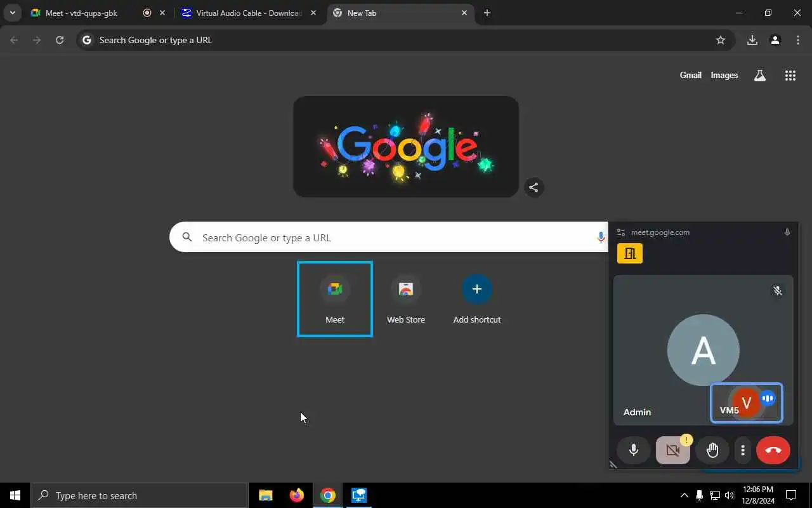Image resolution: width=812 pixels, height=508 pixels.
Task: Close the Virtual Audio Cable tab
Action: click(313, 13)
